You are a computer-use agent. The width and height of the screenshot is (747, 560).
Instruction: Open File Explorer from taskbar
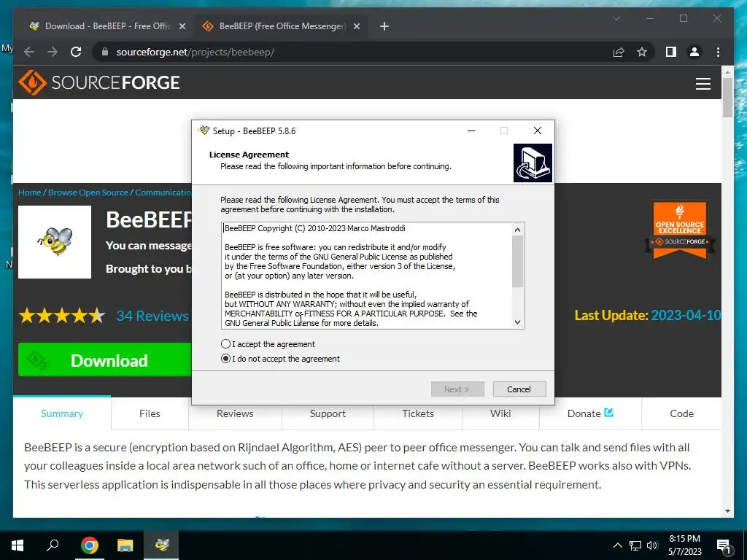[125, 545]
